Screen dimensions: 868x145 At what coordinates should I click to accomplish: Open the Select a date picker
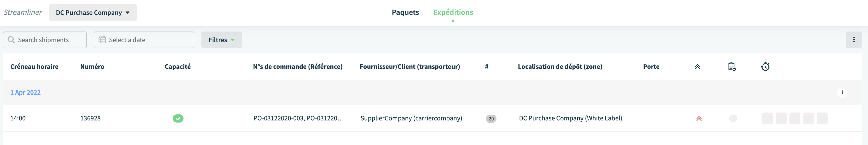144,40
